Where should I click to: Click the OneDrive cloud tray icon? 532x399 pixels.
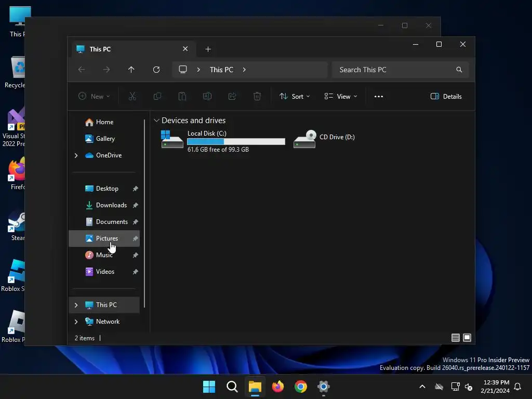[439, 387]
